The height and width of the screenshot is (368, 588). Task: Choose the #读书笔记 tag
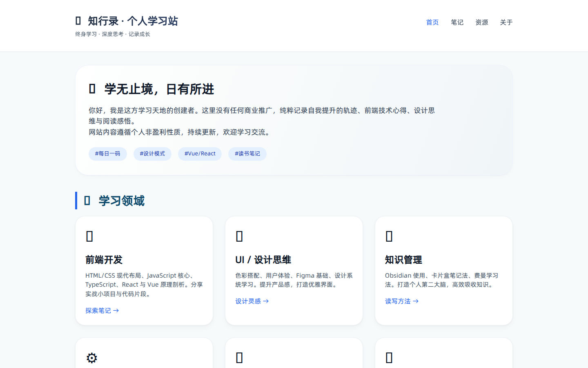point(247,154)
